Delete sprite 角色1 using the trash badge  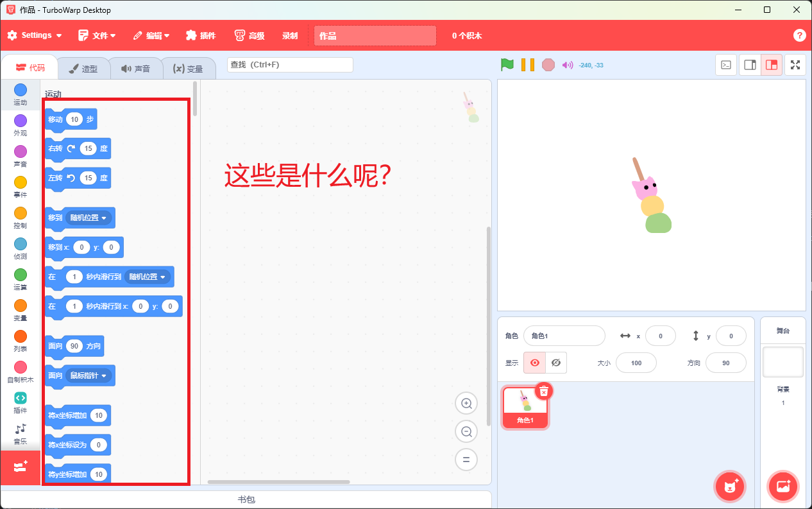pos(543,390)
